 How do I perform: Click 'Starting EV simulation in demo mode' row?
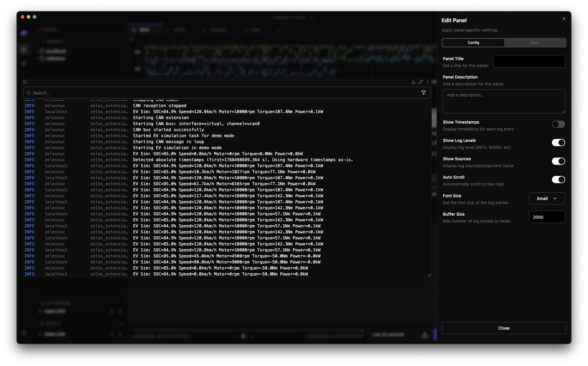click(227, 148)
